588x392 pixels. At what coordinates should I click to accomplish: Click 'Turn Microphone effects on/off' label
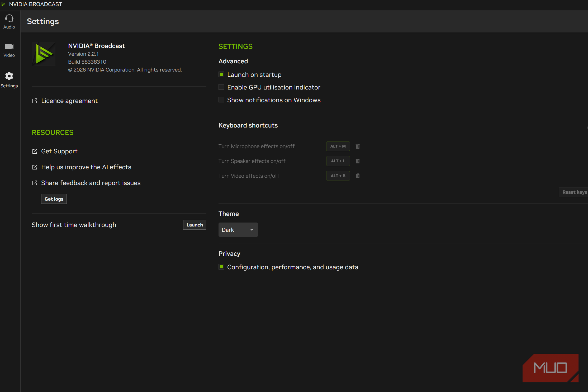coord(257,146)
